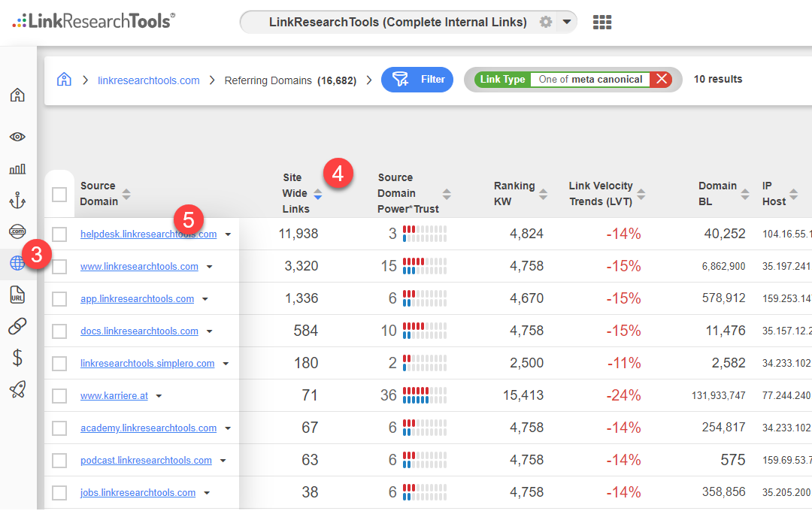Open the rocket icon in sidebar

coord(17,389)
